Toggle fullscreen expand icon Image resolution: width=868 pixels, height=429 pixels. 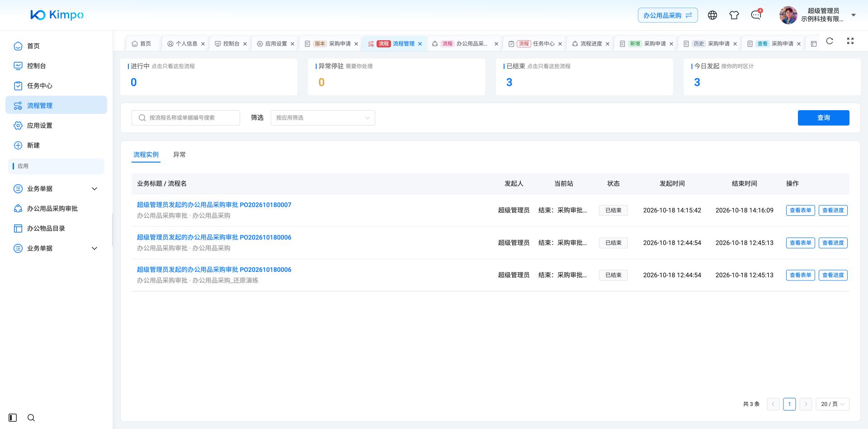[850, 41]
